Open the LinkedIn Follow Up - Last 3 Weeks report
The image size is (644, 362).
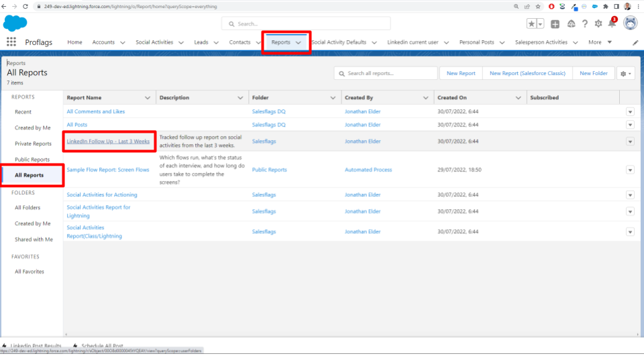108,141
